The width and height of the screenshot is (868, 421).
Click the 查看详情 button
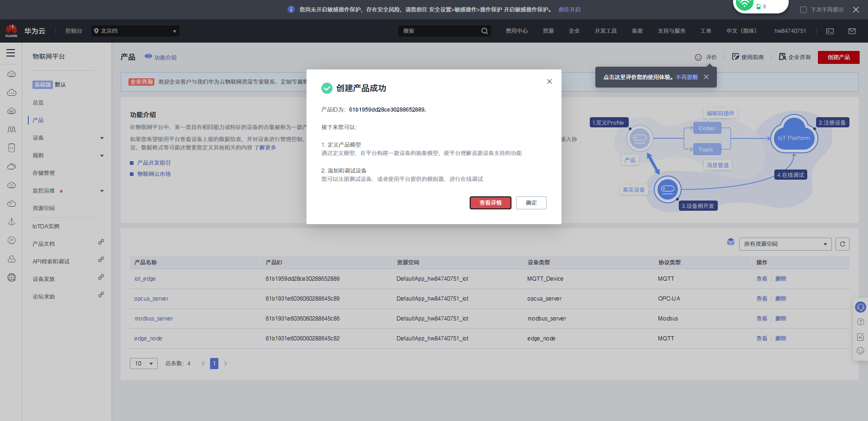pyautogui.click(x=491, y=203)
